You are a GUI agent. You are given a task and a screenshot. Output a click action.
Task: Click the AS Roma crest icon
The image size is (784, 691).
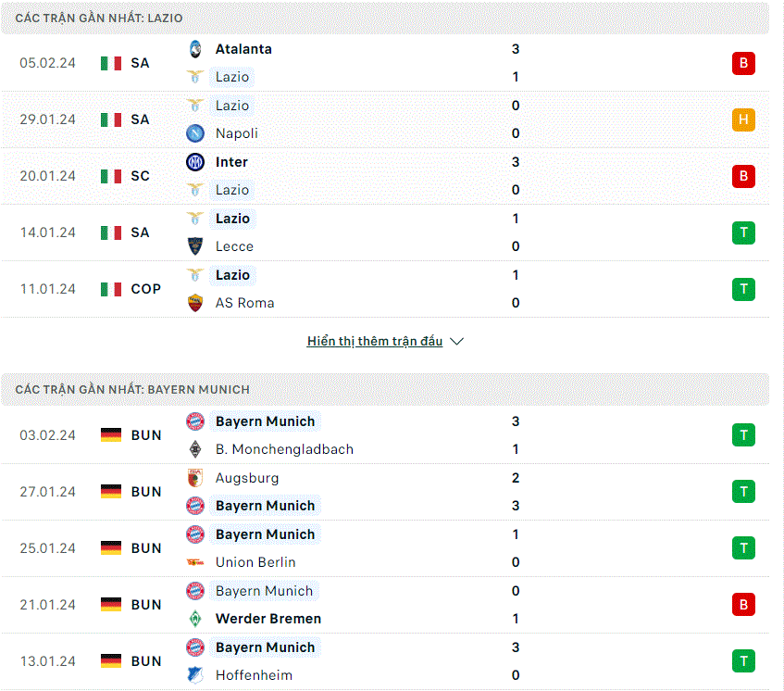tap(195, 303)
